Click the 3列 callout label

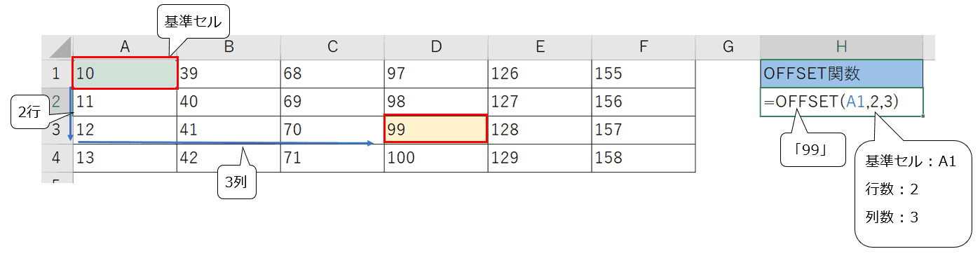pos(235,183)
